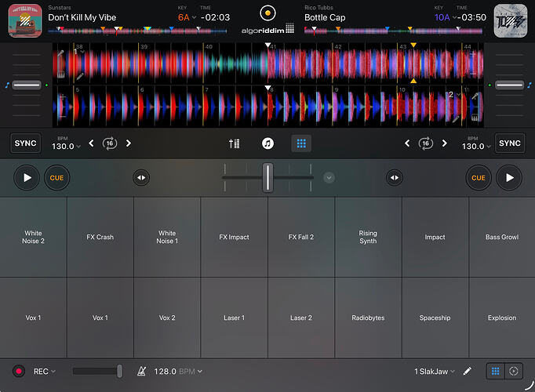Viewport: 535px width, 392px height.
Task: Click the crossfader handle
Action: pyautogui.click(x=267, y=178)
